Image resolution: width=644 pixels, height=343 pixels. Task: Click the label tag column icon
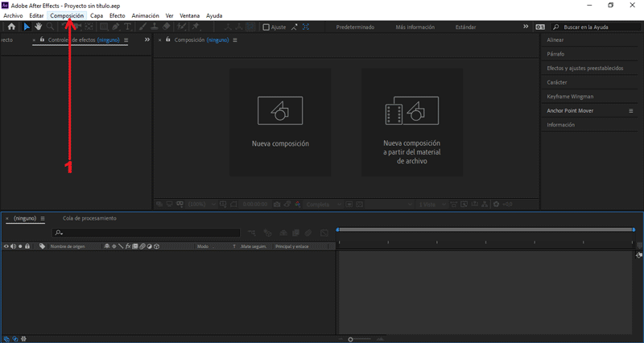43,246
